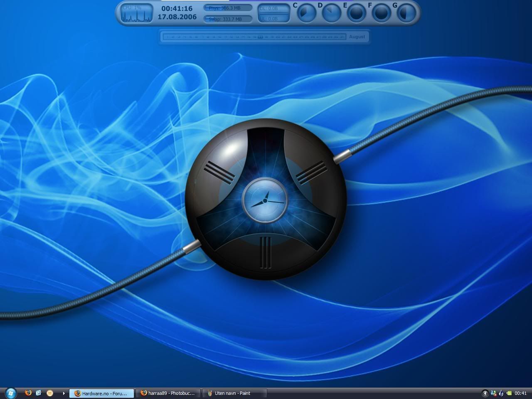Click the Show Desktop quick launch icon
532x399 pixels.
(39, 393)
